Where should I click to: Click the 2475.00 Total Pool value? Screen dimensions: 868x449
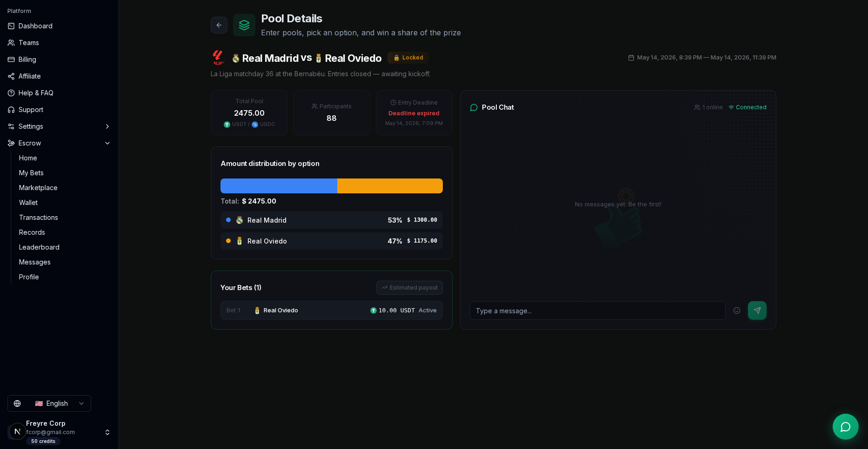[249, 113]
